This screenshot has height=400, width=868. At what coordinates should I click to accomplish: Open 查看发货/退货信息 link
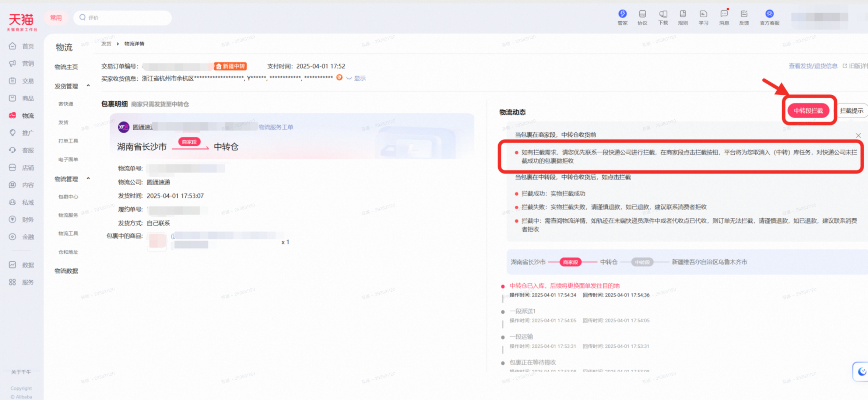pos(813,66)
